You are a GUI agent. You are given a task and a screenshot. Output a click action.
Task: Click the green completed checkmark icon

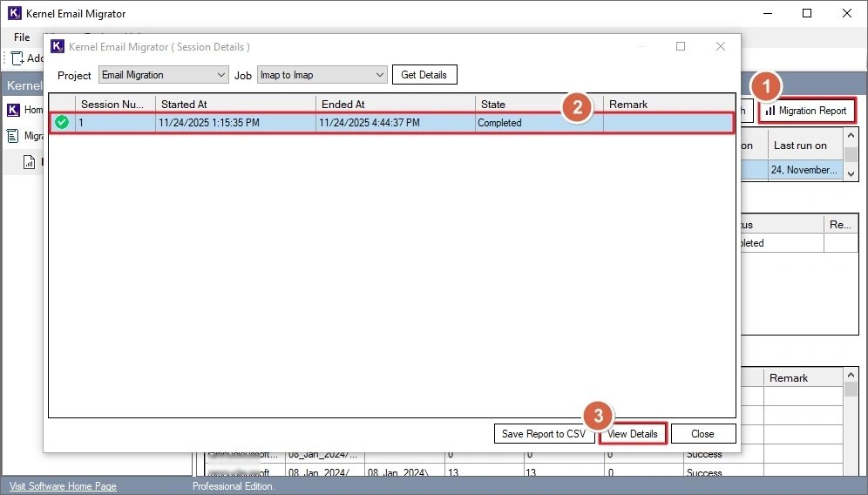coord(62,123)
